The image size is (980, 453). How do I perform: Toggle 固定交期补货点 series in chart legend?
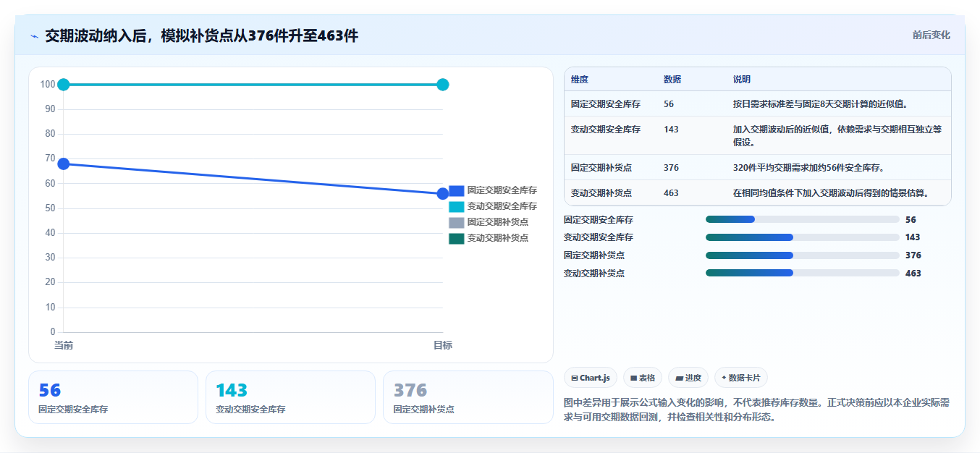pos(488,222)
